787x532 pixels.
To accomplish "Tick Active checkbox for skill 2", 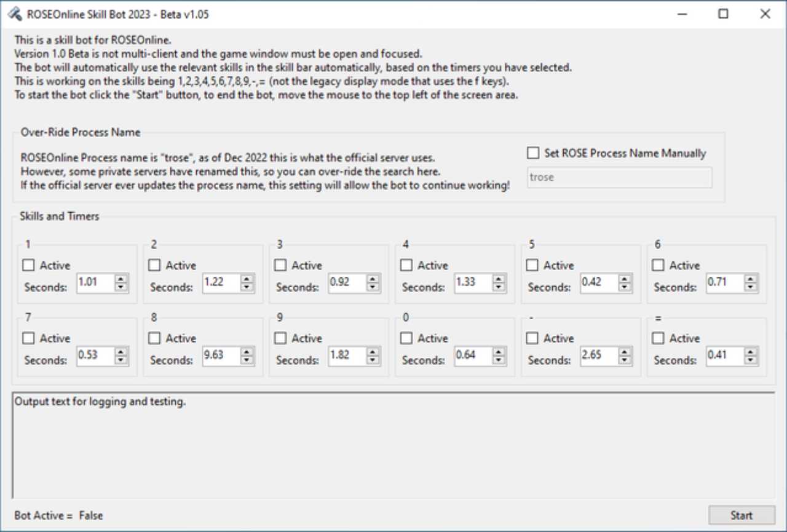I will click(154, 265).
